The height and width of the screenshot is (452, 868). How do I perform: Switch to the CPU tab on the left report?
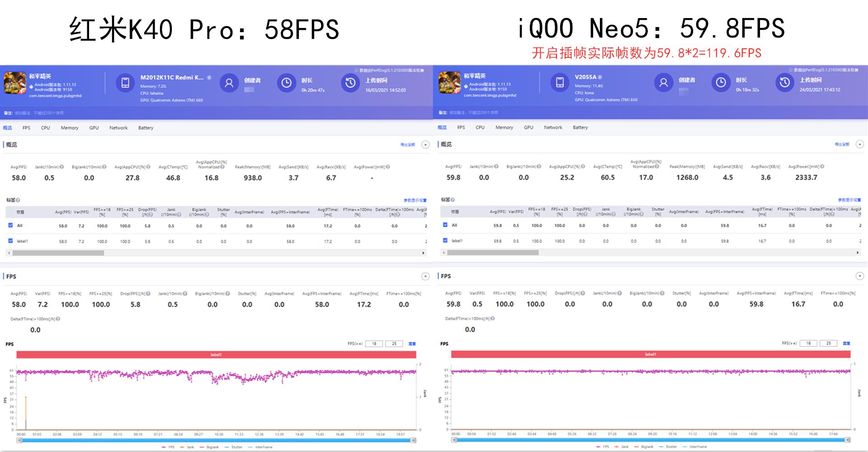45,128
